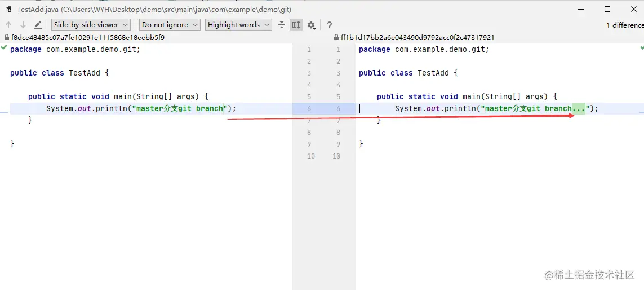Click line number 6 in right gutter column
This screenshot has height=290, width=644.
click(339, 108)
